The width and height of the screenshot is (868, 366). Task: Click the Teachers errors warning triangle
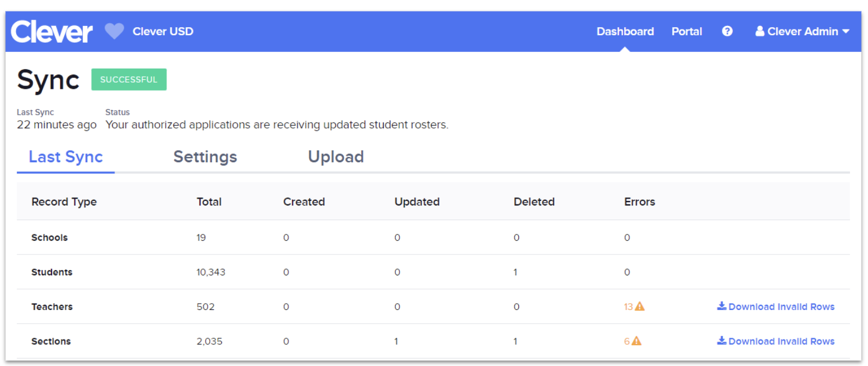[640, 307]
